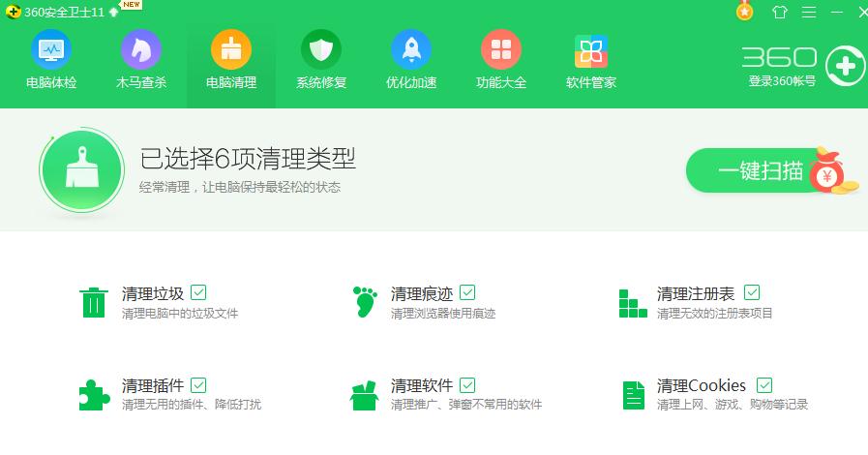The image size is (868, 455).
Task: Click 登录360帐号 login link
Action: (782, 81)
